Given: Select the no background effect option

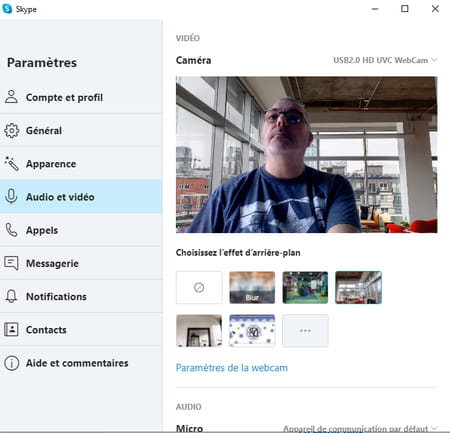Looking at the screenshot, I should pos(199,287).
